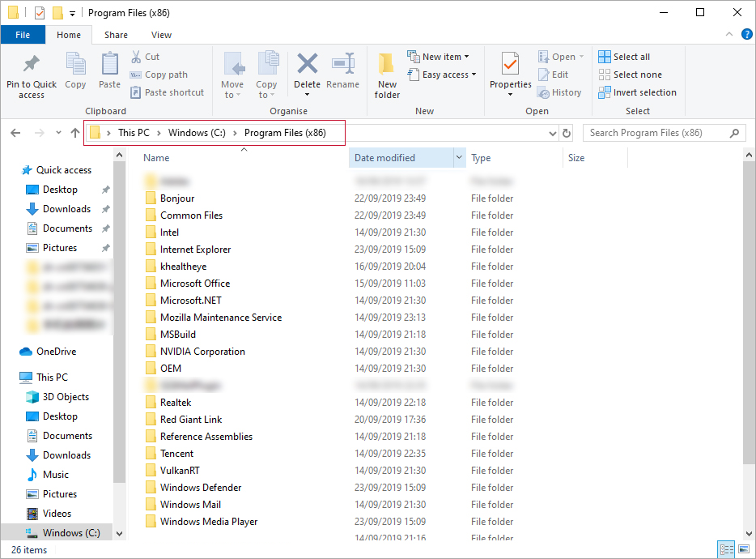This screenshot has height=559, width=756.
Task: Refresh the current folder view
Action: click(567, 133)
